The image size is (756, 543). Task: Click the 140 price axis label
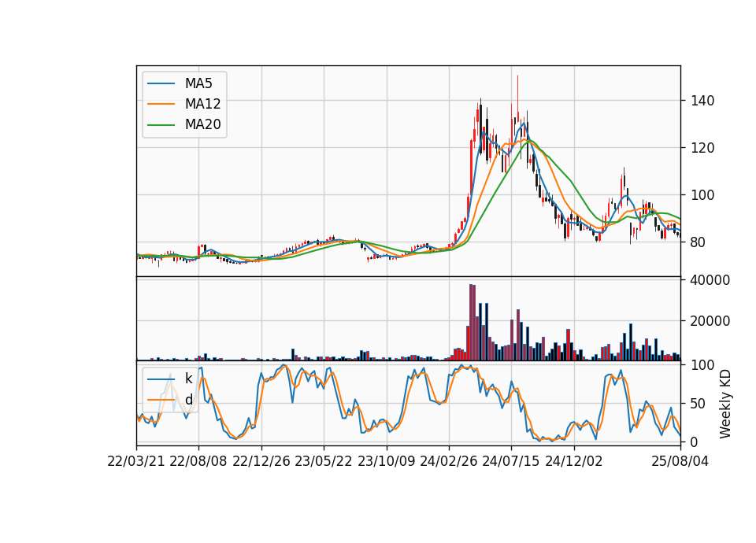coord(702,101)
